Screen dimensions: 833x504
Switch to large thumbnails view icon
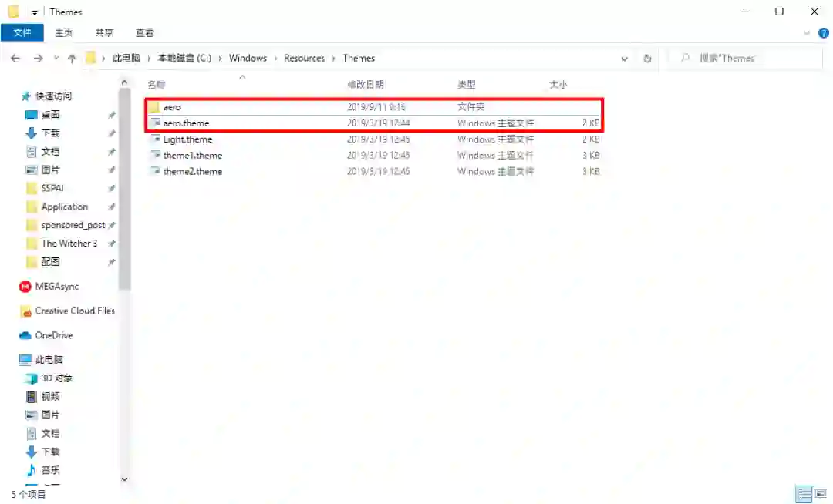pos(821,493)
